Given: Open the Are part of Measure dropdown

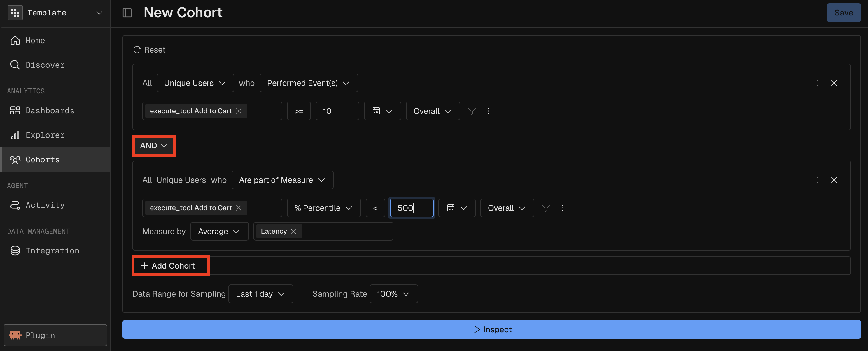Looking at the screenshot, I should pos(282,180).
